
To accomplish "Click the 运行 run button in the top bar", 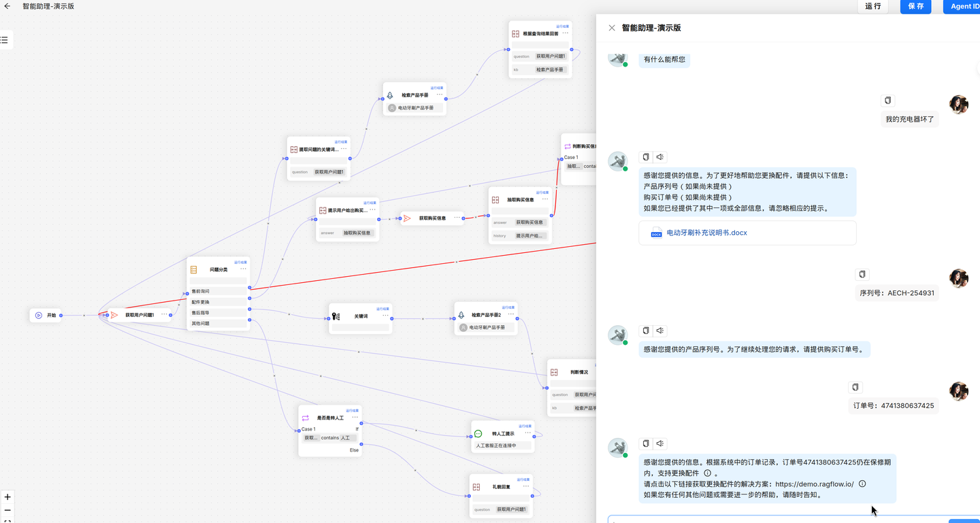I will point(873,6).
